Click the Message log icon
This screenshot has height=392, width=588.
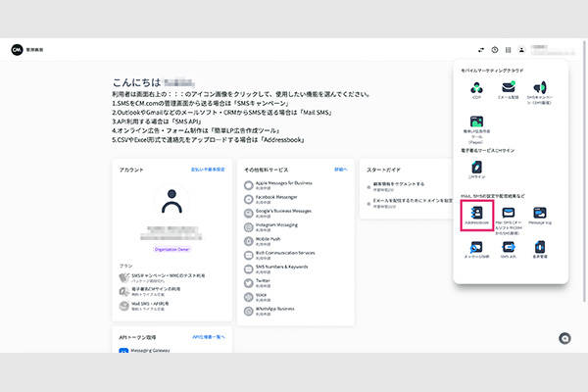(540, 214)
